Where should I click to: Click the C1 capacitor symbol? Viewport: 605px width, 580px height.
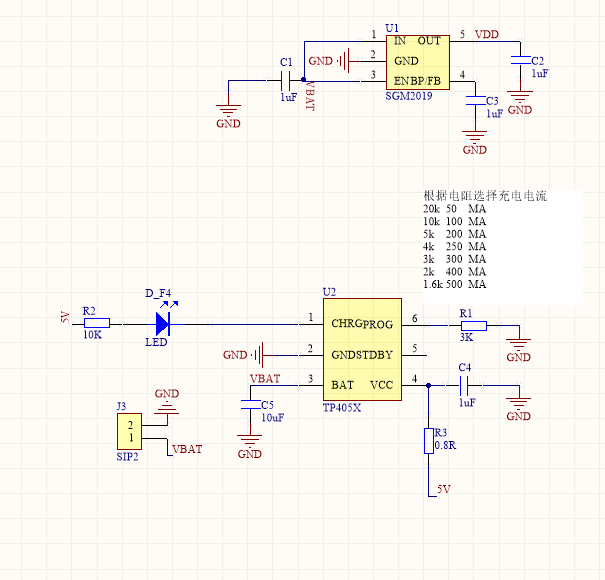[x=287, y=81]
